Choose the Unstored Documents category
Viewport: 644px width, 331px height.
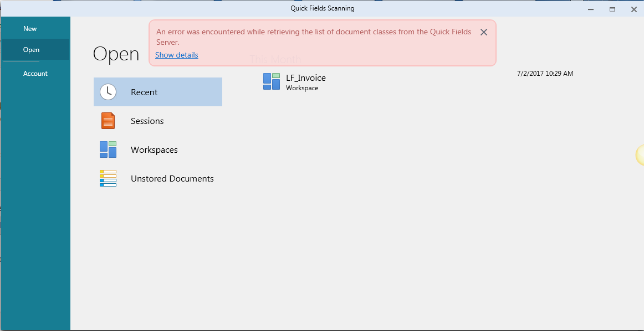[158, 178]
